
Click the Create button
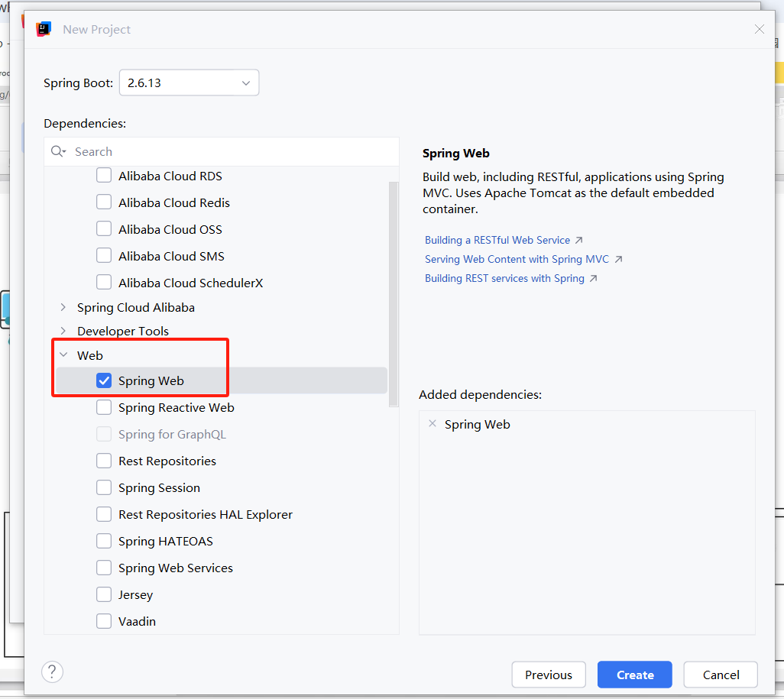coord(634,675)
